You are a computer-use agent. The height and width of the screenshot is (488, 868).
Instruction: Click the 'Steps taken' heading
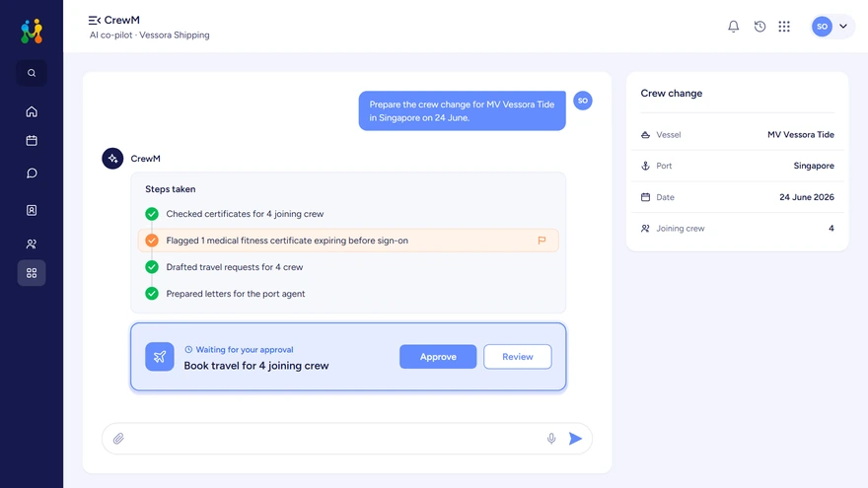(171, 188)
